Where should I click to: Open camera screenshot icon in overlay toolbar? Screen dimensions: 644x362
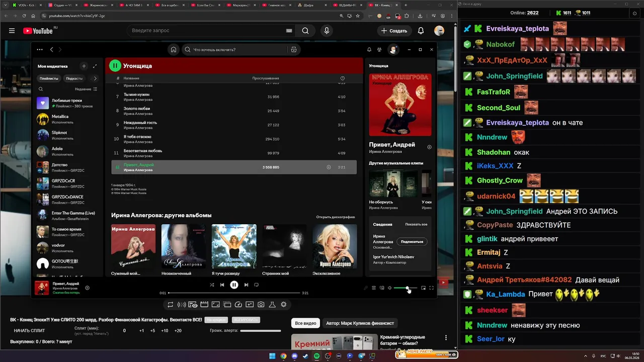pos(261,304)
